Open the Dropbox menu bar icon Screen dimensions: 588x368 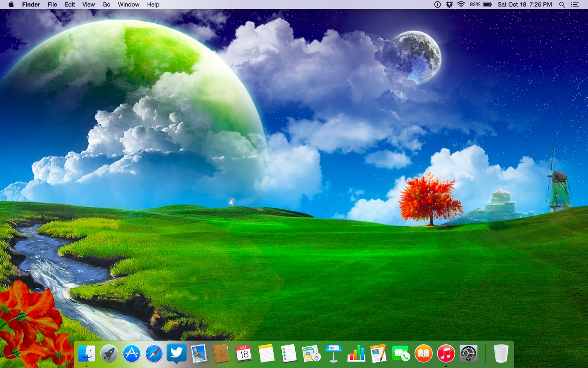449,4
